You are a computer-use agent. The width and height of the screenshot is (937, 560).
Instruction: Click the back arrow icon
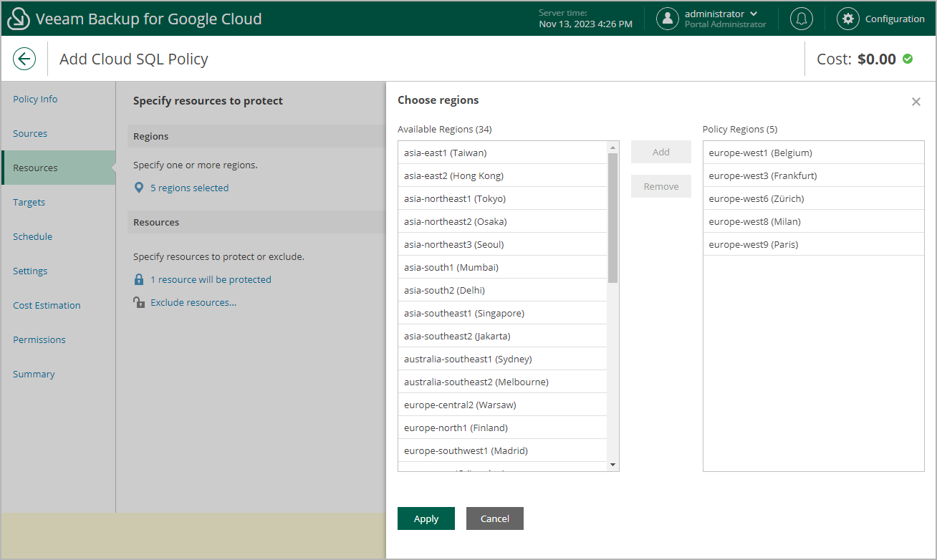coord(24,59)
